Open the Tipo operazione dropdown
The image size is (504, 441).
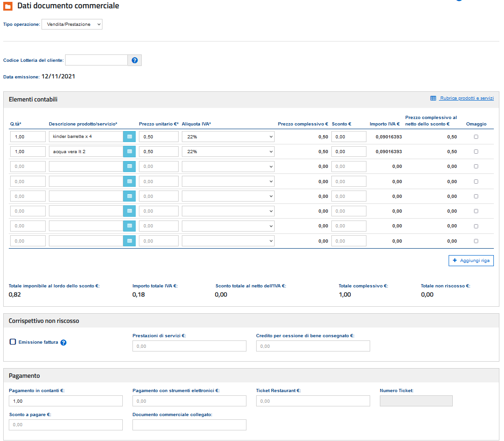[72, 24]
